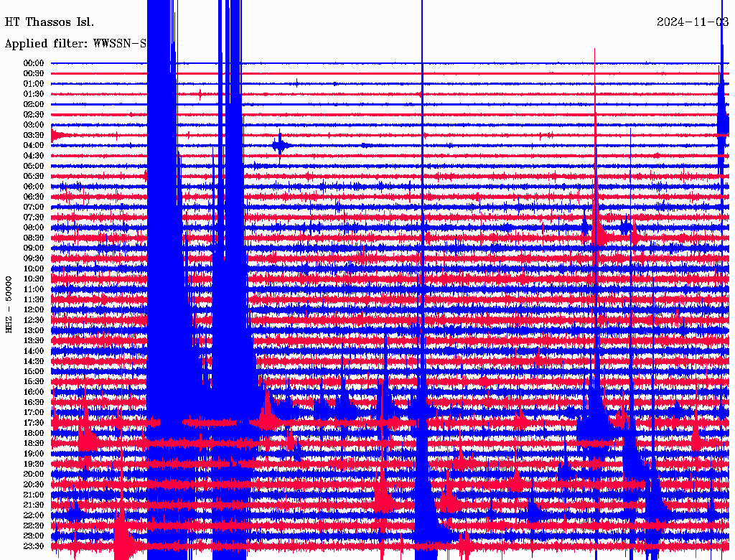
Task: Select the 01:00 time label
Action: [x=34, y=83]
